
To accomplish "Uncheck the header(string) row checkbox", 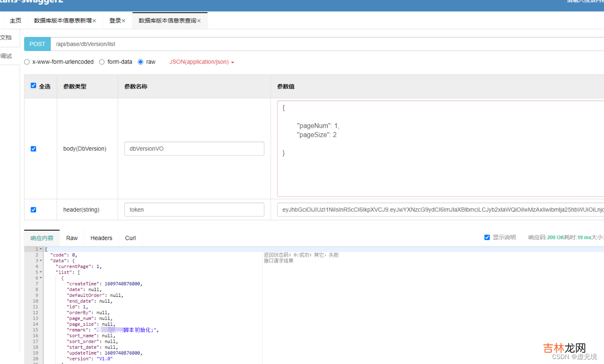I will (x=33, y=209).
